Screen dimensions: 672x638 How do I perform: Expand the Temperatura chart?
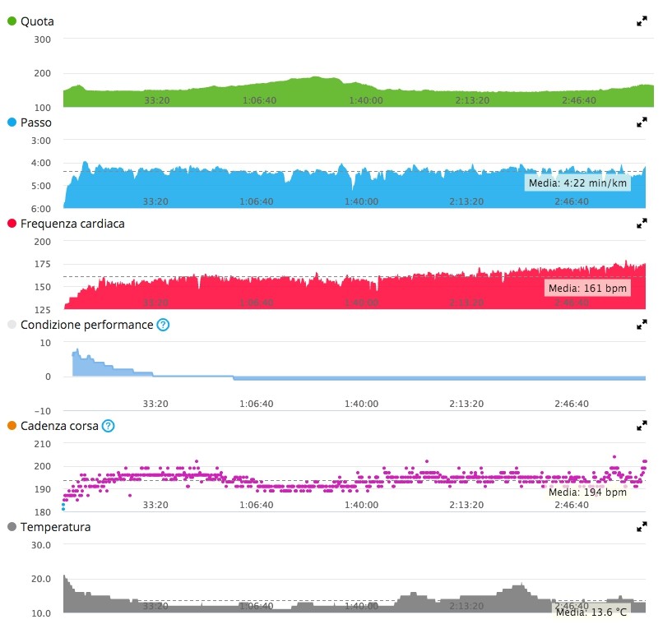coord(642,526)
